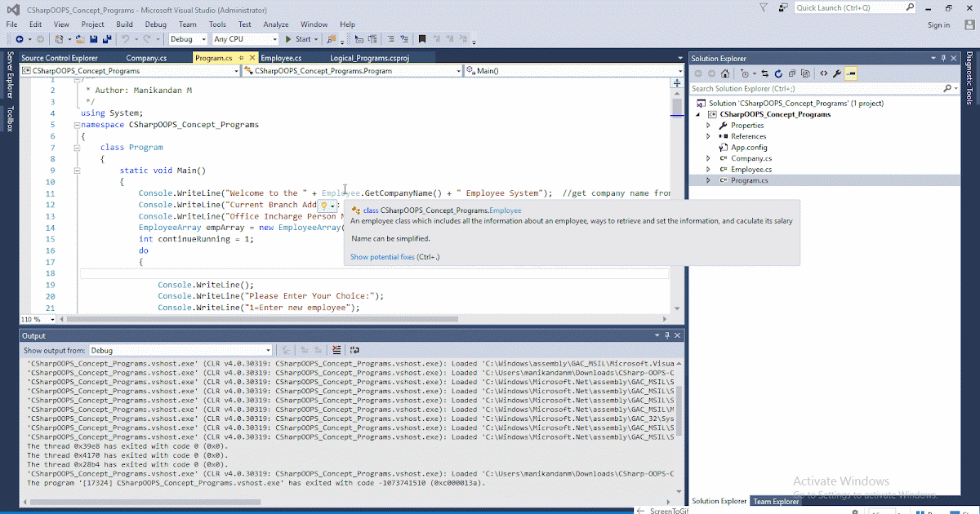This screenshot has width=980, height=514.
Task: Click the lightbulb quick actions icon
Action: [x=324, y=206]
